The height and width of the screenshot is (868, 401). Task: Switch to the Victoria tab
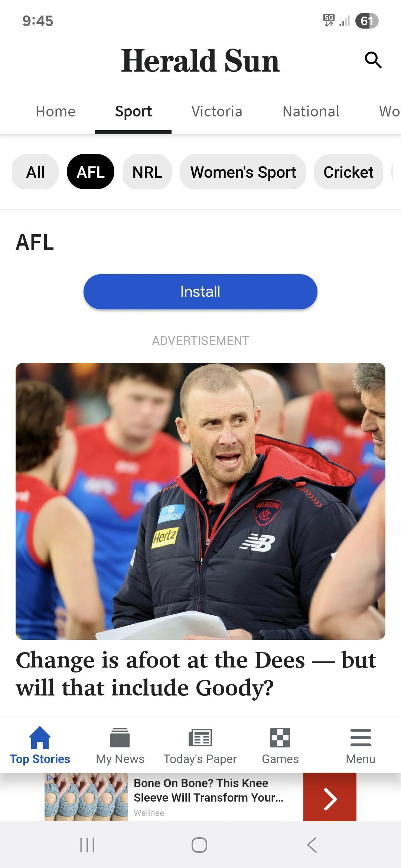(x=217, y=111)
